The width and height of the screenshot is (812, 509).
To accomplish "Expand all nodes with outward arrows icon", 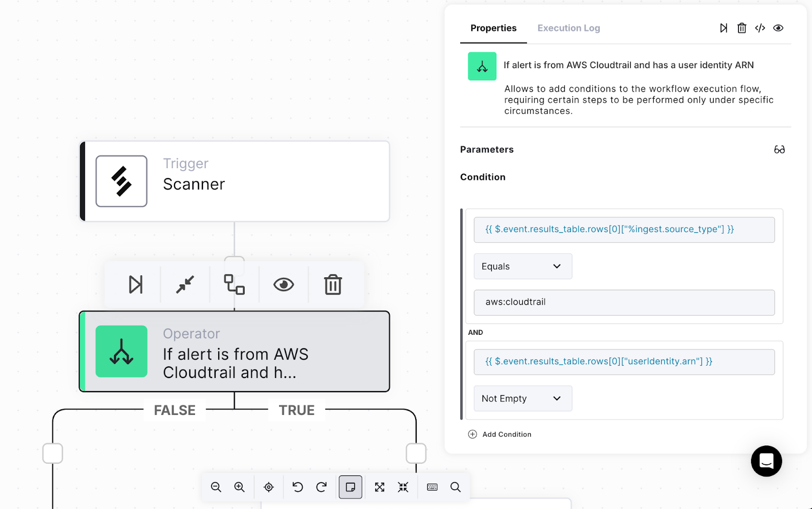I will pyautogui.click(x=380, y=487).
